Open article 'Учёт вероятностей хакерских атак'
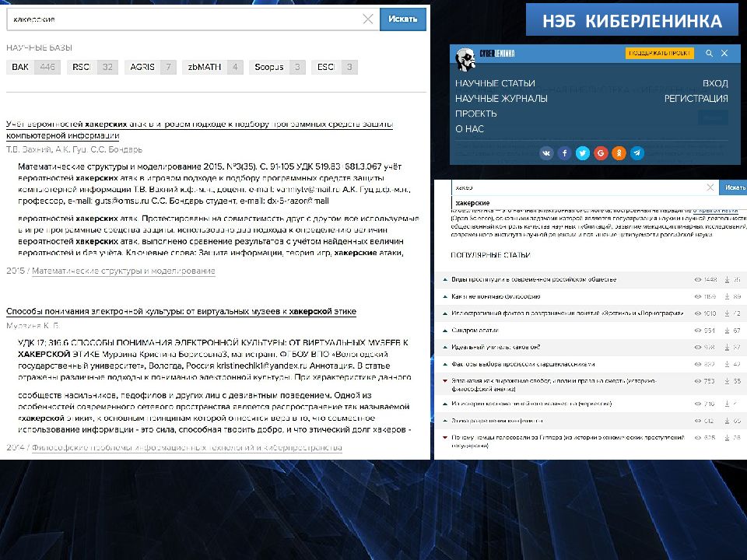The width and height of the screenshot is (747, 560). pyautogui.click(x=200, y=130)
